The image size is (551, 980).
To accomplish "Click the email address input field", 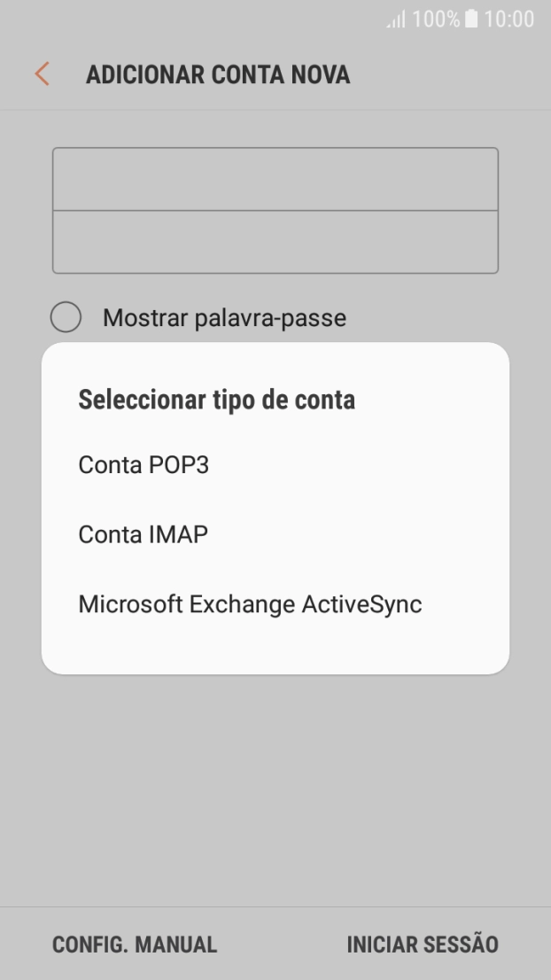I will click(275, 180).
